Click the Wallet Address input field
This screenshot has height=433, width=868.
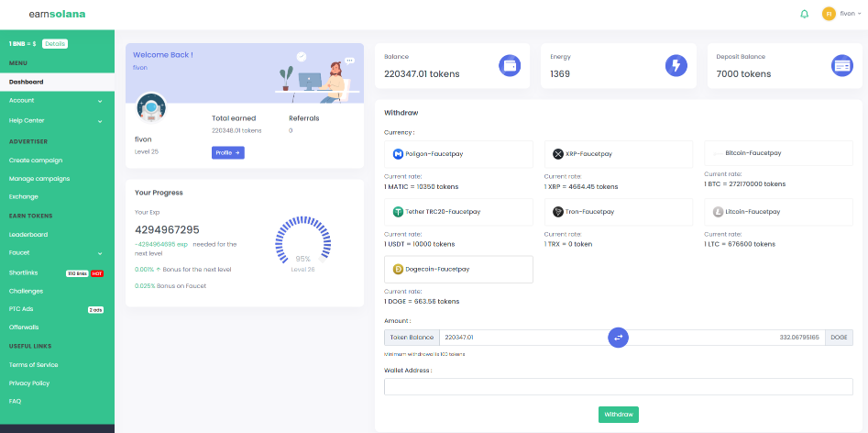(x=619, y=386)
